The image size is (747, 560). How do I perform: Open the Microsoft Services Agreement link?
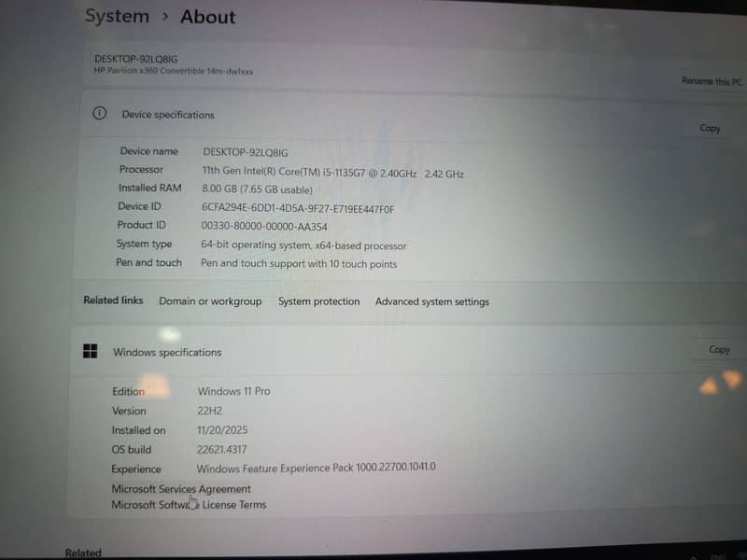pos(181,488)
